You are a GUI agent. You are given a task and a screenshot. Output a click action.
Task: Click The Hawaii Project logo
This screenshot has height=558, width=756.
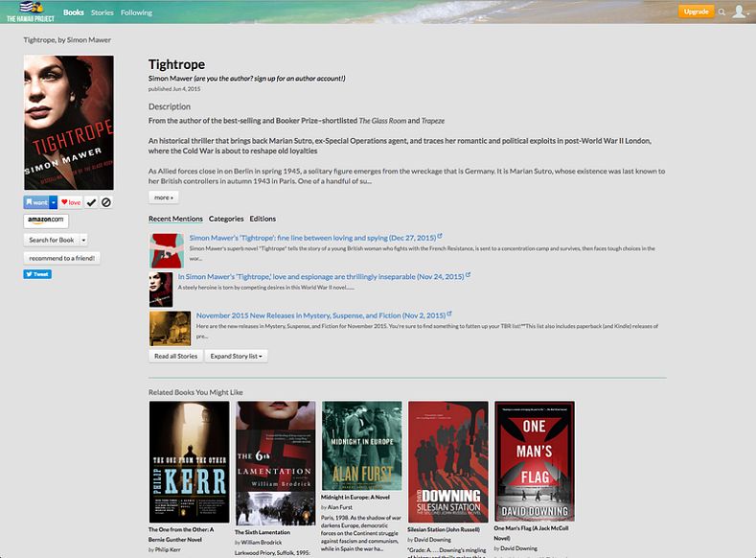(29, 12)
